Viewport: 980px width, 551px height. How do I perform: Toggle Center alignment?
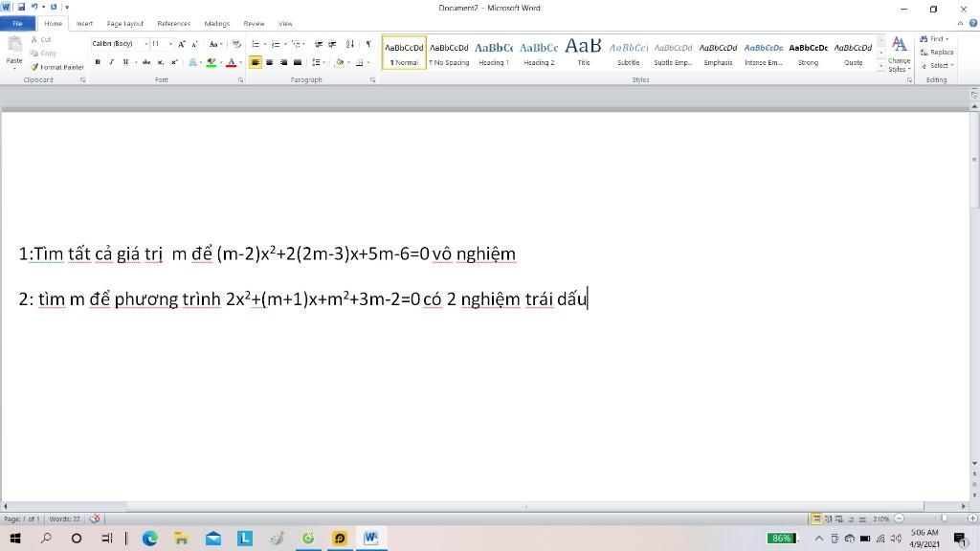269,62
